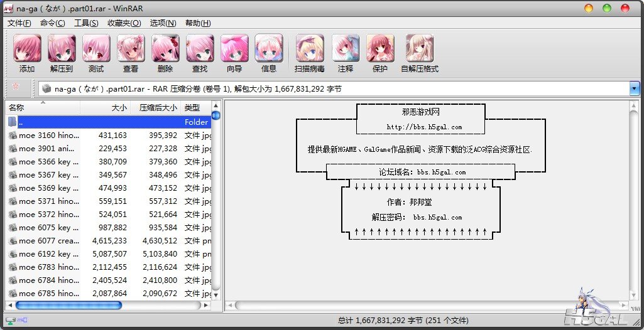Open the 命令(C) menu
The image size is (644, 330).
[x=53, y=23]
